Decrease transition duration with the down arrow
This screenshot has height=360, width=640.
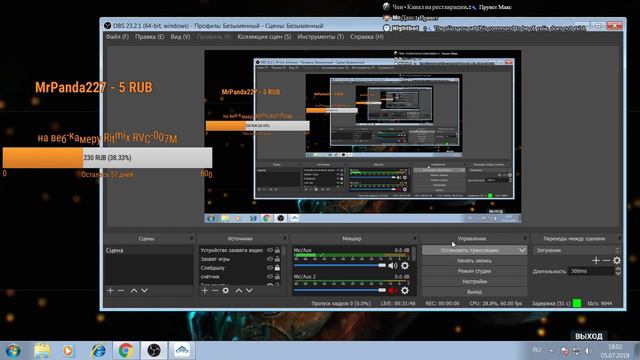618,273
